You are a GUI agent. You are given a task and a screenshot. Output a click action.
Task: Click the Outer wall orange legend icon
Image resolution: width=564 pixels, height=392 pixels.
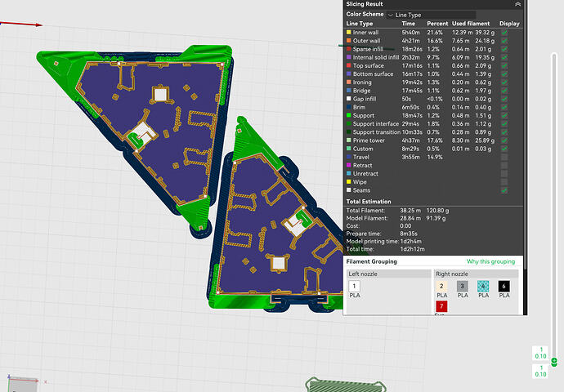click(x=348, y=41)
